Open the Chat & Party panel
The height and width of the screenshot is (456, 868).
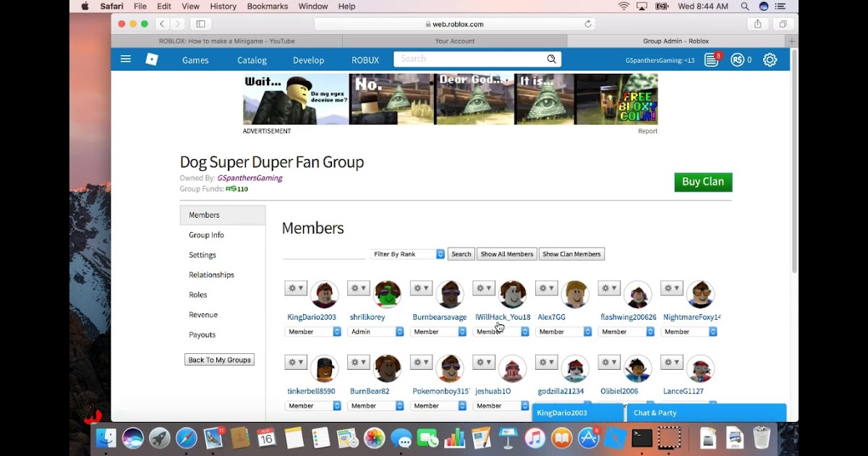pos(707,413)
